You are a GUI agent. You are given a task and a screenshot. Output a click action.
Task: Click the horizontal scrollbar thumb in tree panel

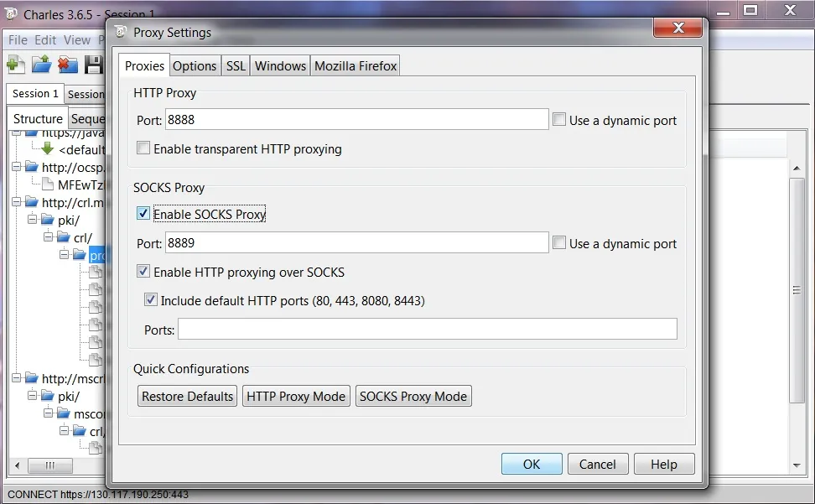coord(50,465)
